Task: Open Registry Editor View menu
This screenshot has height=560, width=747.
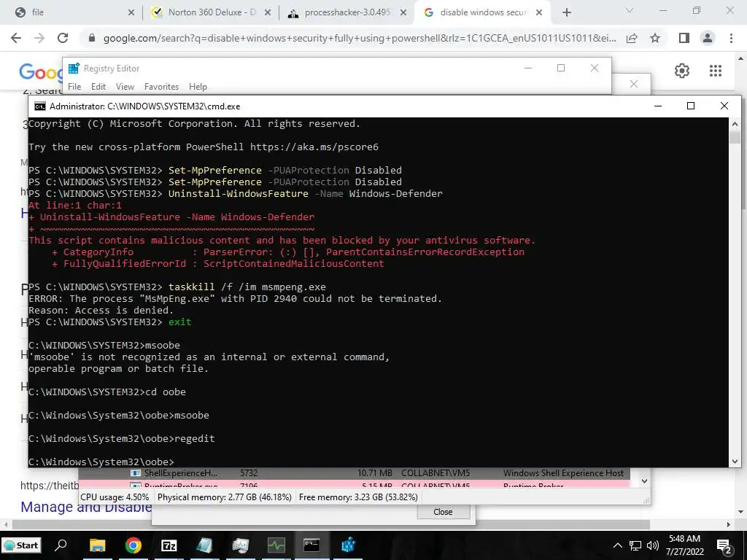Action: tap(125, 87)
